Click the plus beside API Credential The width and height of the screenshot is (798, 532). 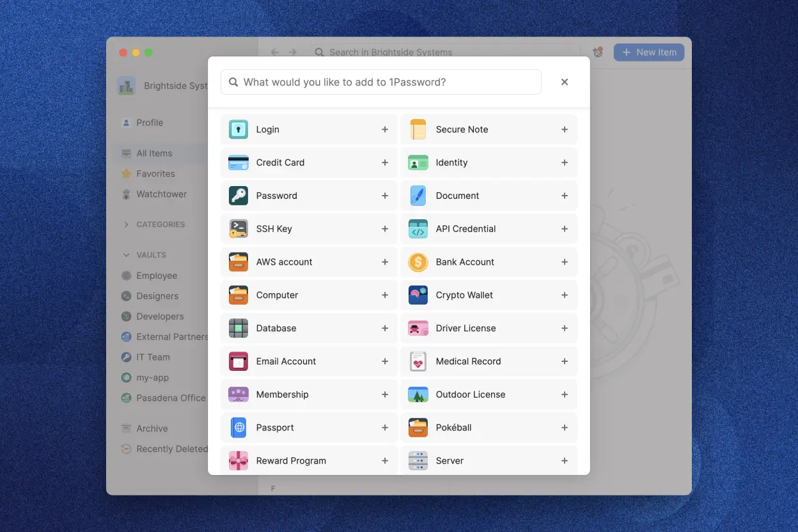[565, 229]
